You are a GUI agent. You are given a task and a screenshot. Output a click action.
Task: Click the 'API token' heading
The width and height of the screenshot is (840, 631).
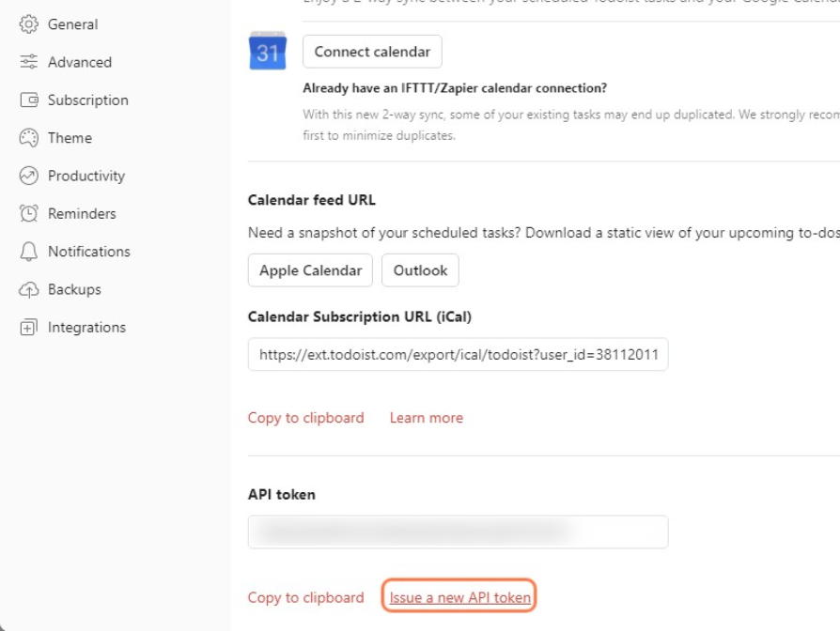pos(282,495)
